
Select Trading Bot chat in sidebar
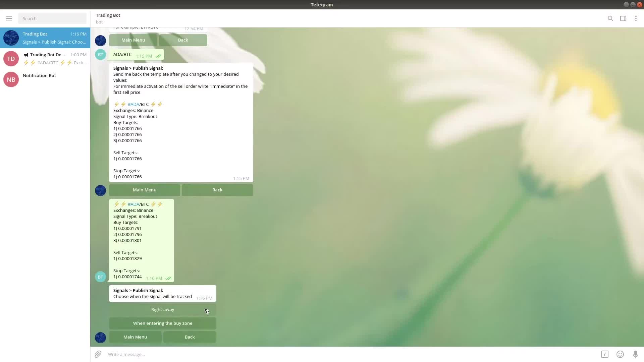[x=45, y=38]
